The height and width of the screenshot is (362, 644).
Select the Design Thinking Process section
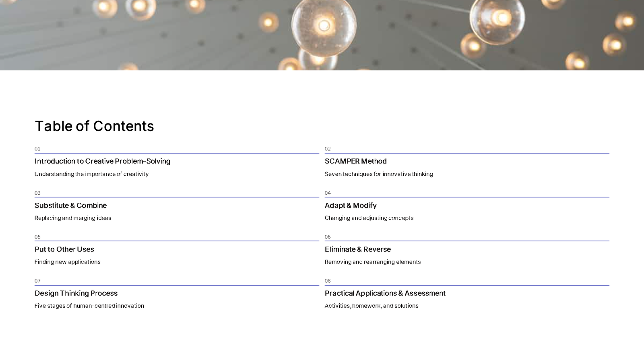coord(76,293)
